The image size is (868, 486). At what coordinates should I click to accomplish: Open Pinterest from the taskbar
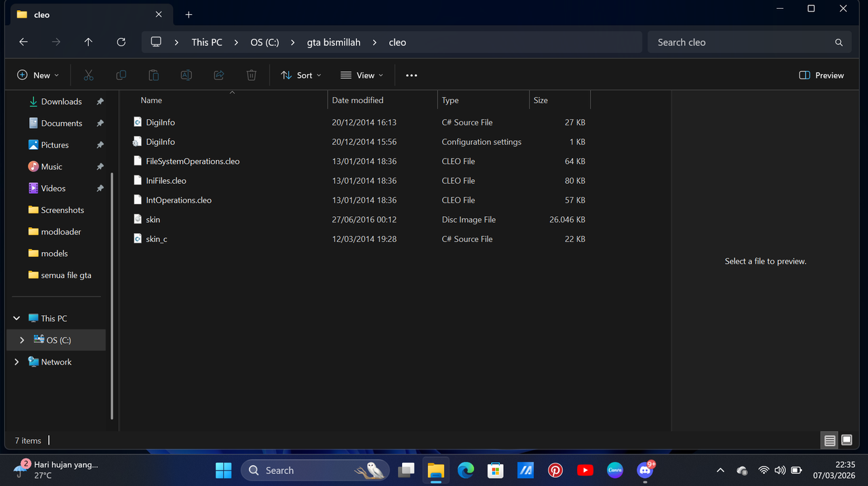click(x=555, y=470)
